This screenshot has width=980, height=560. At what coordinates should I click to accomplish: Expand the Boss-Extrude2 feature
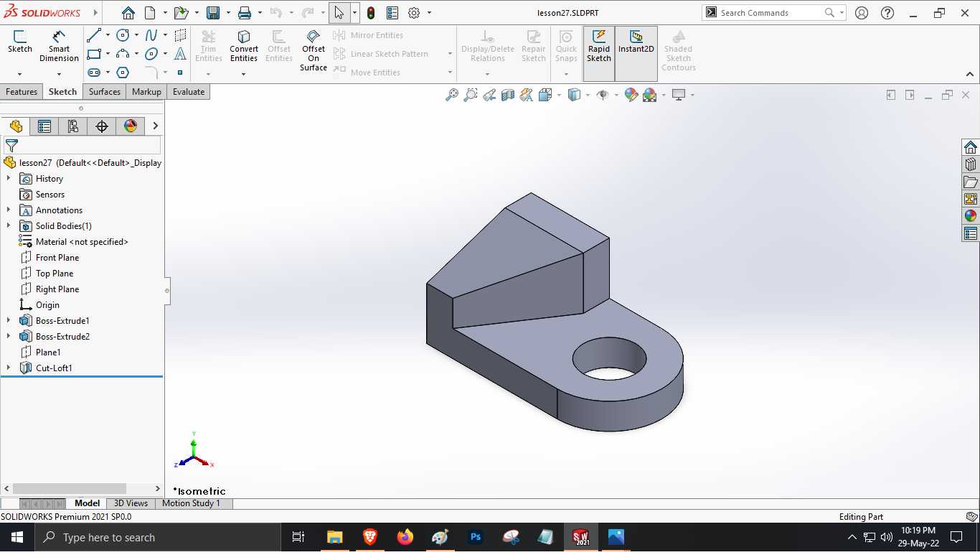9,337
